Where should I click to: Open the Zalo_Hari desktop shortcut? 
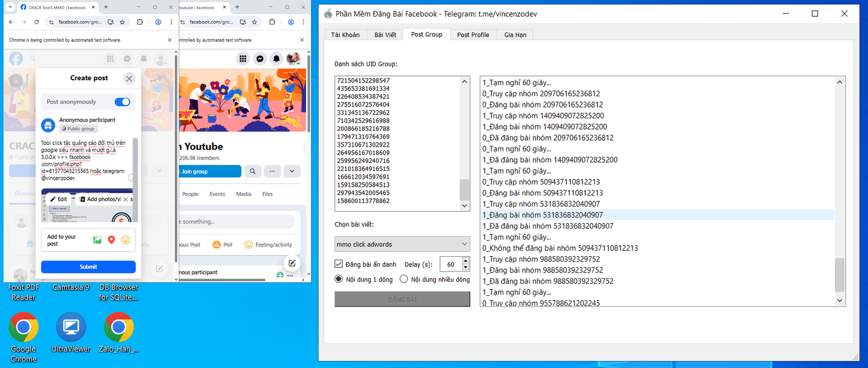pyautogui.click(x=118, y=332)
